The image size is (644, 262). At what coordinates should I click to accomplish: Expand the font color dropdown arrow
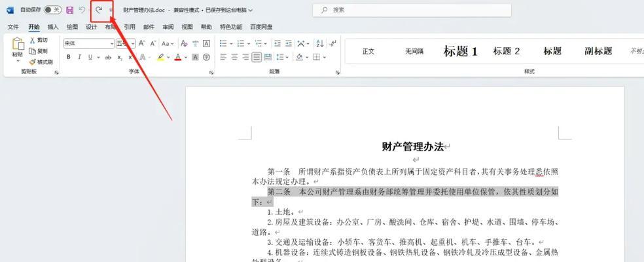pos(186,58)
